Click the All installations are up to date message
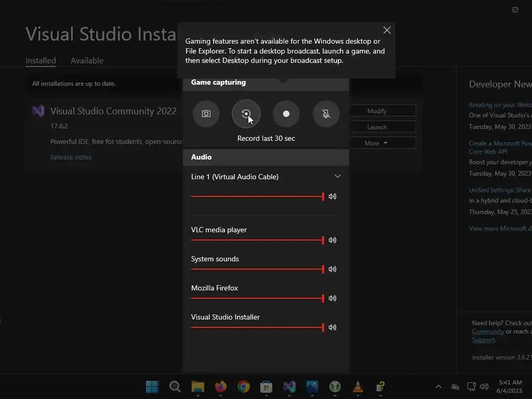 74,84
